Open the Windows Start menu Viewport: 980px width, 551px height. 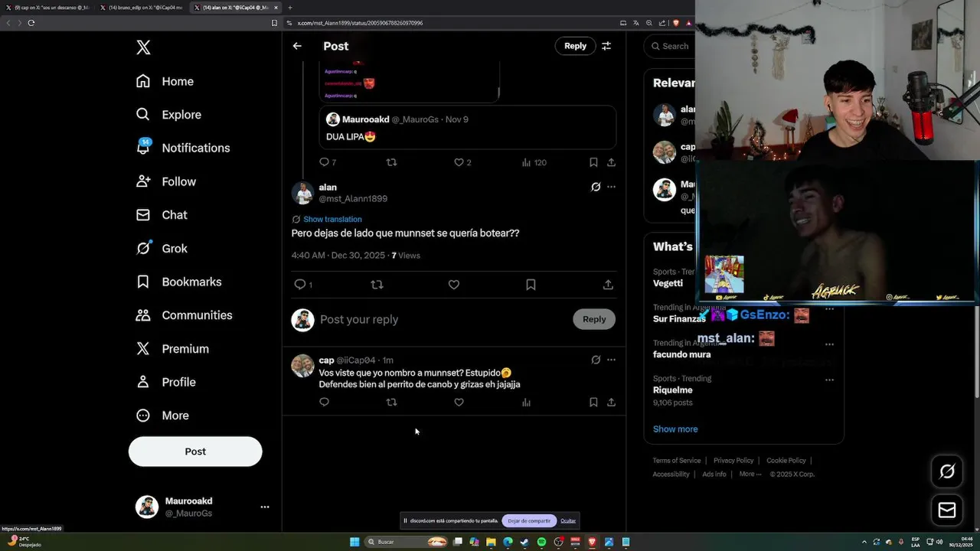(x=354, y=542)
